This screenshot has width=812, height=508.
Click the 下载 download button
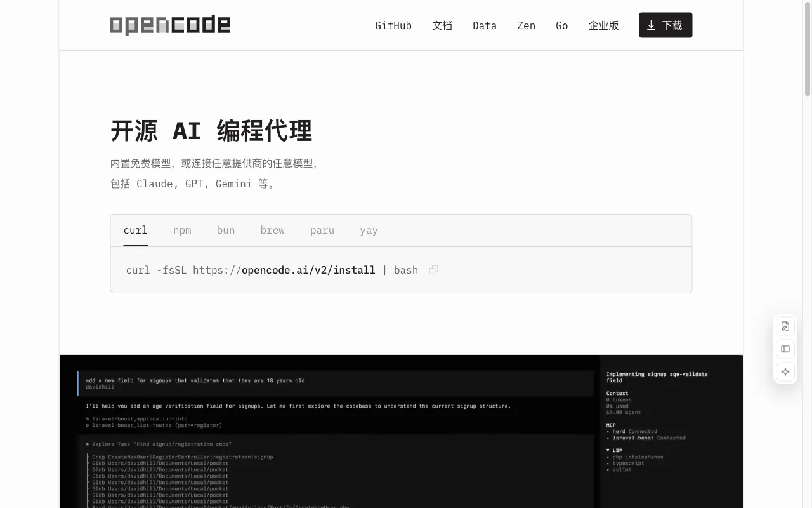pyautogui.click(x=665, y=25)
